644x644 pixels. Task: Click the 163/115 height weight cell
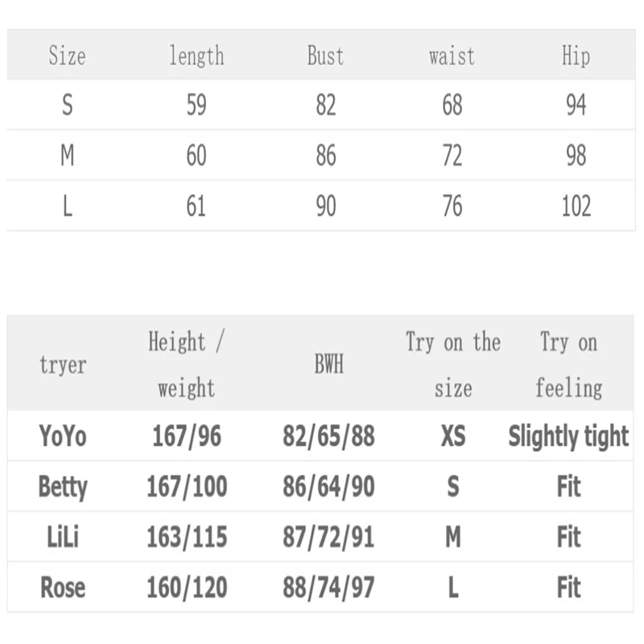tap(187, 537)
